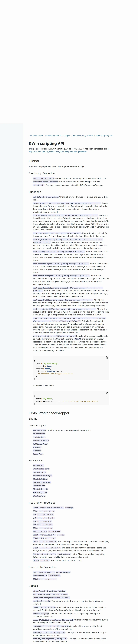Click the MaximizeFullArea enum value

[41, 440]
